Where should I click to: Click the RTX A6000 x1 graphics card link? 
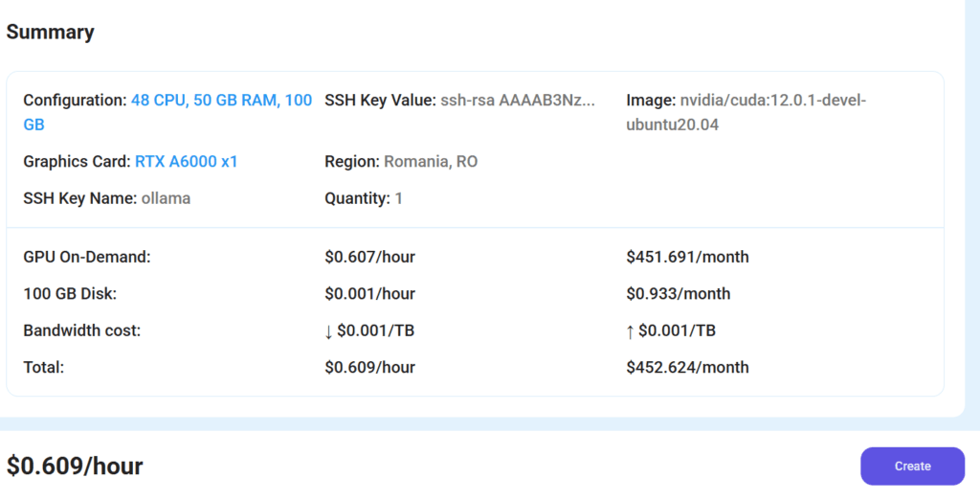coord(186,162)
